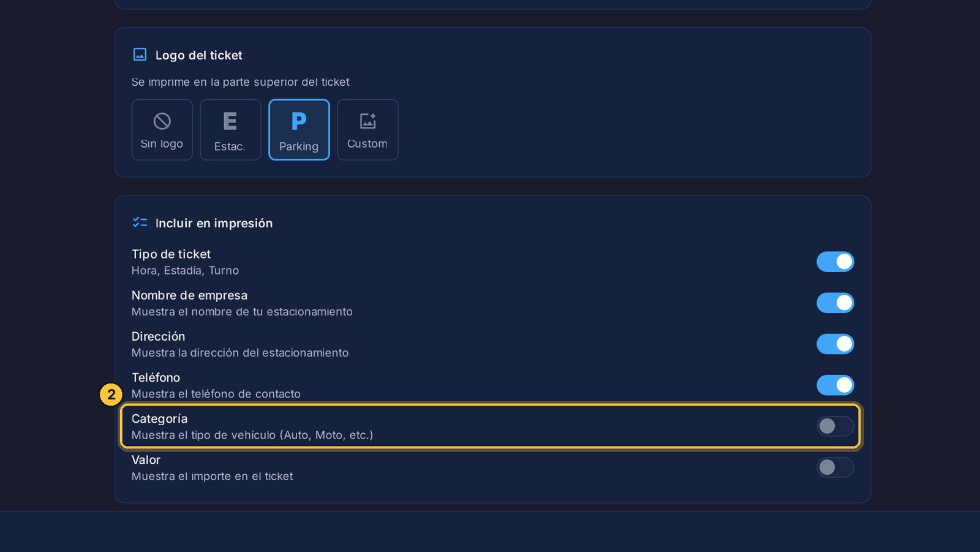Switch off the Teléfono toggle
The width and height of the screenshot is (980, 552).
(x=835, y=385)
